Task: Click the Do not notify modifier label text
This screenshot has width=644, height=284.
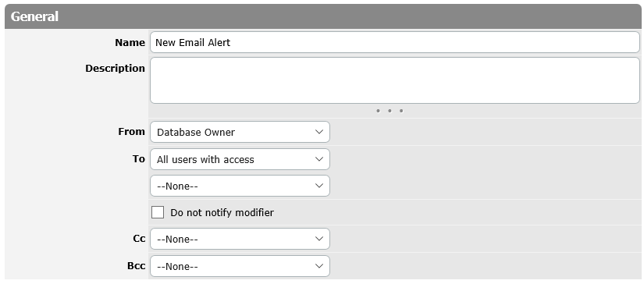Action: 222,212
